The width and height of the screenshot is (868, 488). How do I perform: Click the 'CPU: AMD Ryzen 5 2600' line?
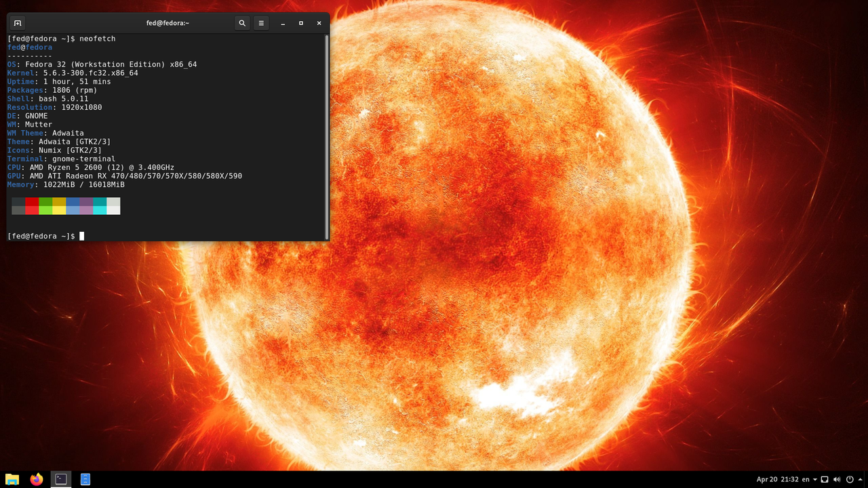pos(90,167)
